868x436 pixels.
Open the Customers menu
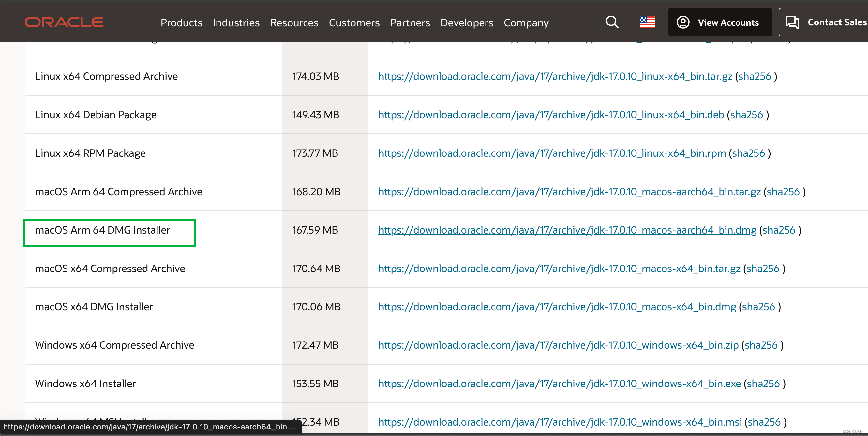pos(354,22)
